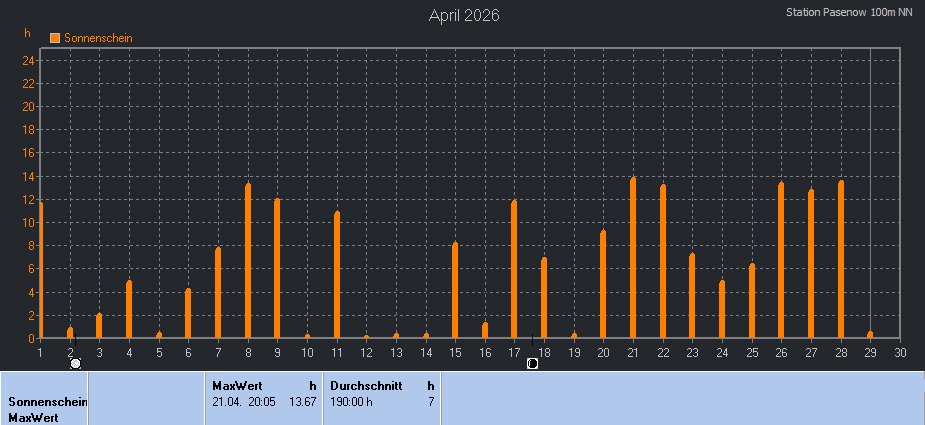
Task: Select the Sonnenschein legend label
Action: 98,38
